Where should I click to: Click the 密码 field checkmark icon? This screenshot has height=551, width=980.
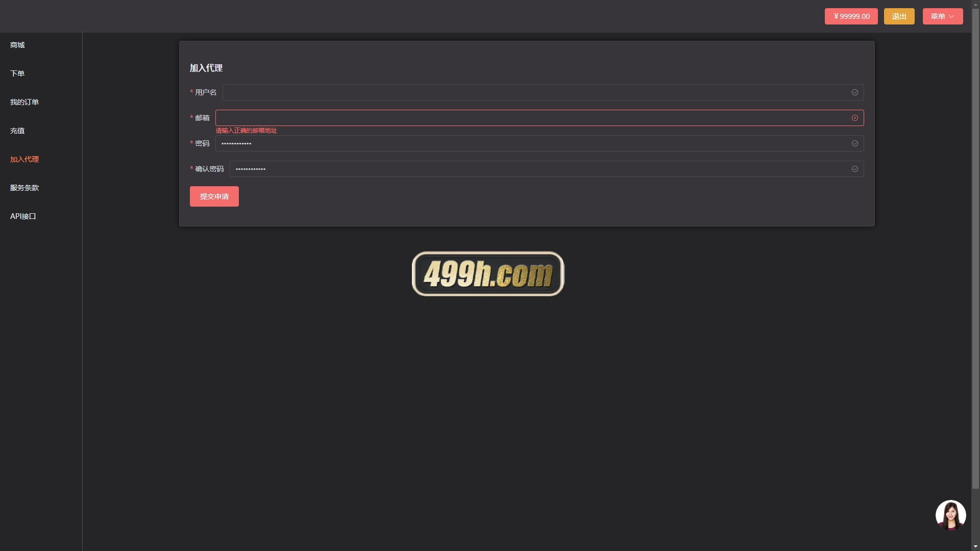tap(855, 143)
